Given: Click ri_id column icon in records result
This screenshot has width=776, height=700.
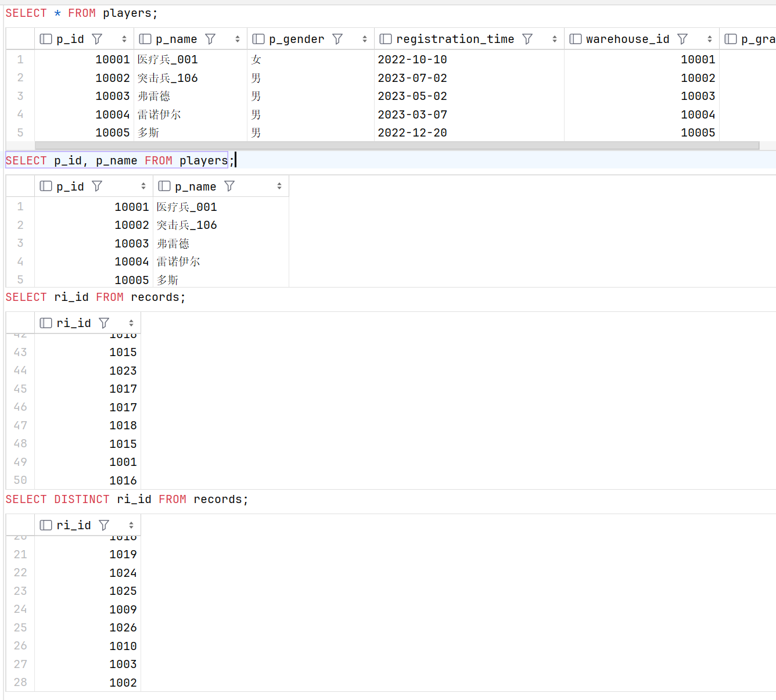Looking at the screenshot, I should [46, 323].
